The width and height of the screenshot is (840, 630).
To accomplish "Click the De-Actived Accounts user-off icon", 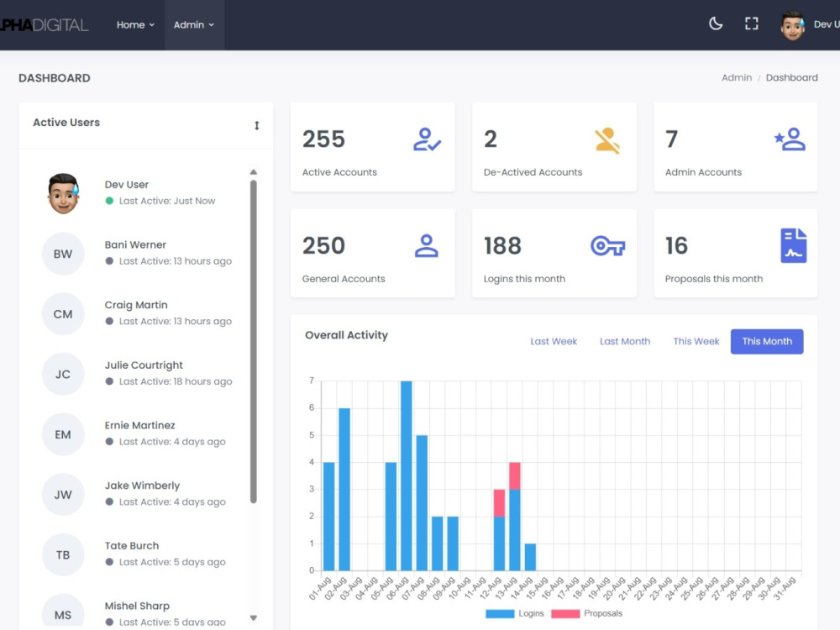I will pyautogui.click(x=607, y=140).
